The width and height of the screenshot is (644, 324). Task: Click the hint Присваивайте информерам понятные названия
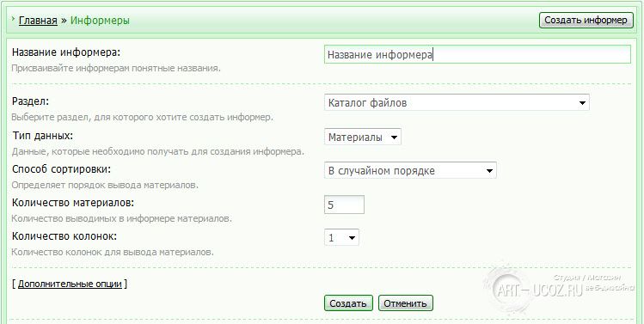pyautogui.click(x=116, y=68)
